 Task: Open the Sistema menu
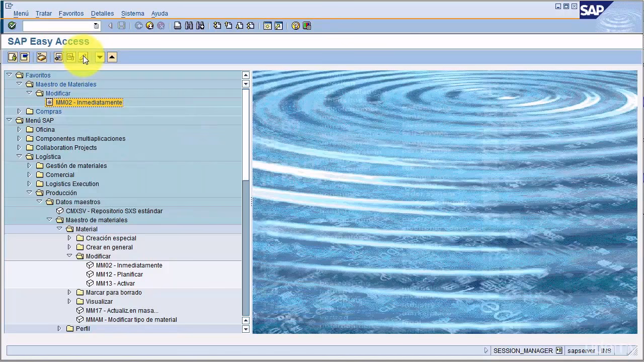(x=132, y=14)
